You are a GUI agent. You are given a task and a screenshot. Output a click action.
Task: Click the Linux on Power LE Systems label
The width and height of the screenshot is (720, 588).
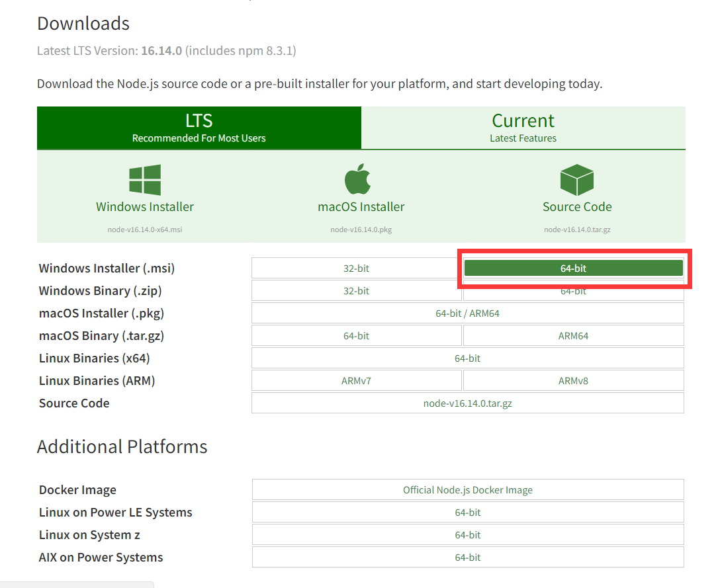click(x=116, y=512)
